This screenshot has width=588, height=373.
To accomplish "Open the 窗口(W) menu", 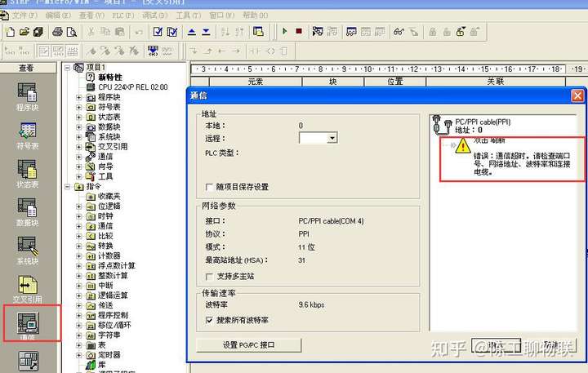I will [x=222, y=16].
